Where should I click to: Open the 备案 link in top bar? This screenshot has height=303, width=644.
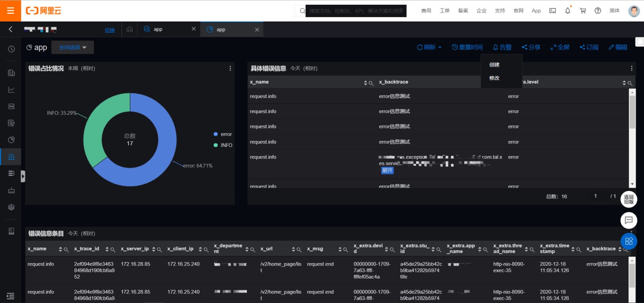coord(463,11)
